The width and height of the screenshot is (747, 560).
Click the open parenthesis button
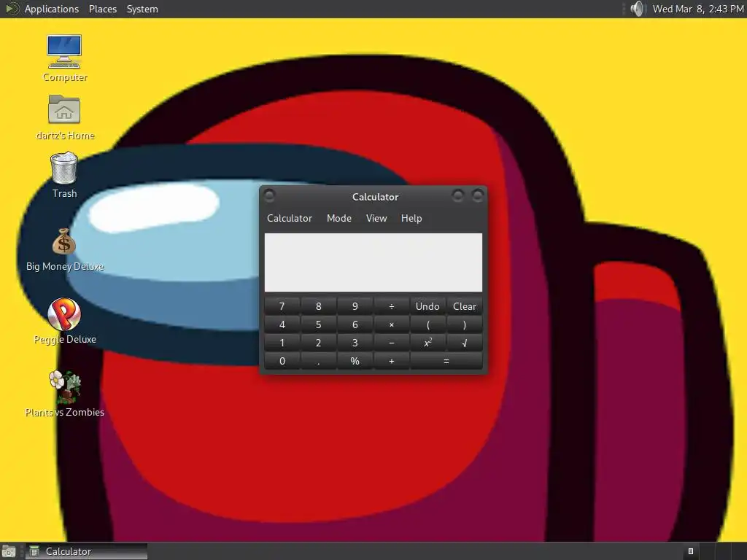[427, 324]
